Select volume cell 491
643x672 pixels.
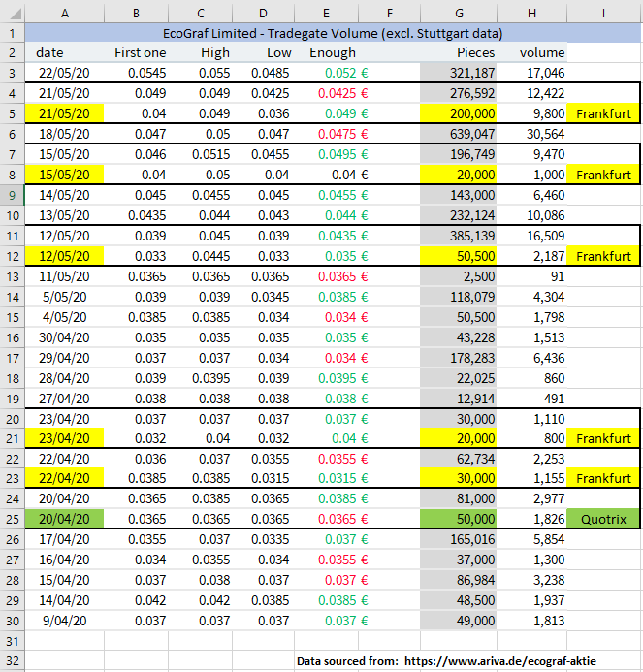531,399
